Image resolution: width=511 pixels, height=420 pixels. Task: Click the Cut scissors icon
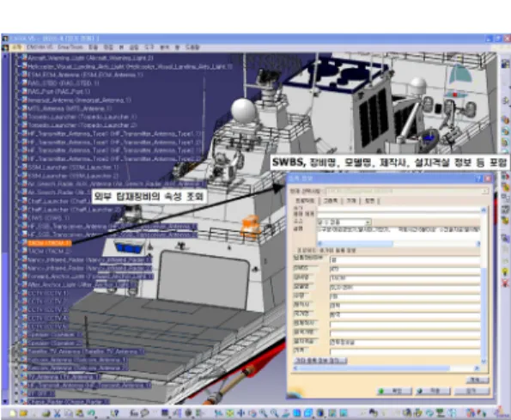point(57,413)
